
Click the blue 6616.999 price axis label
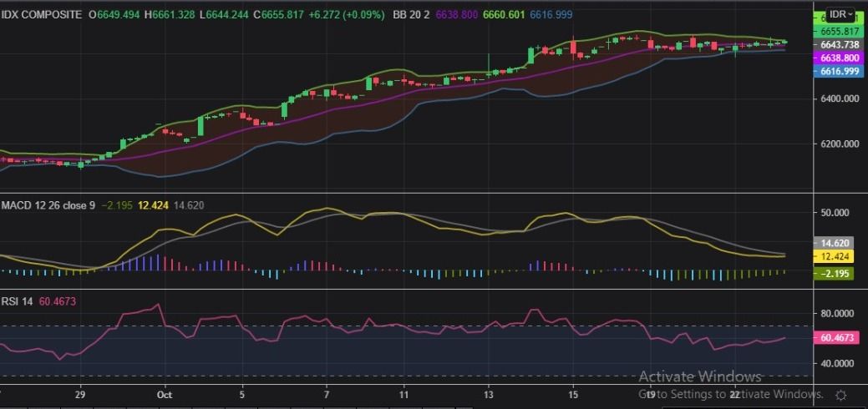tap(840, 72)
